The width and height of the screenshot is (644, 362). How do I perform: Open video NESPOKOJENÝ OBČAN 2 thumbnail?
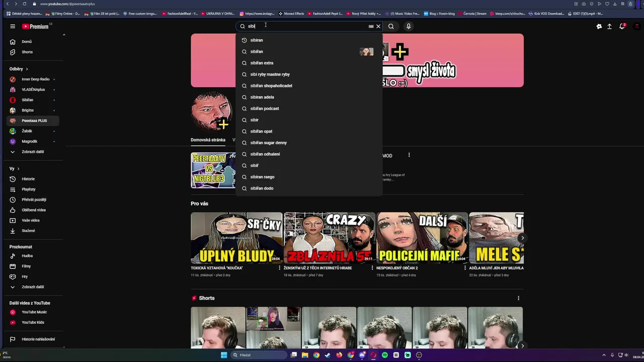click(423, 238)
